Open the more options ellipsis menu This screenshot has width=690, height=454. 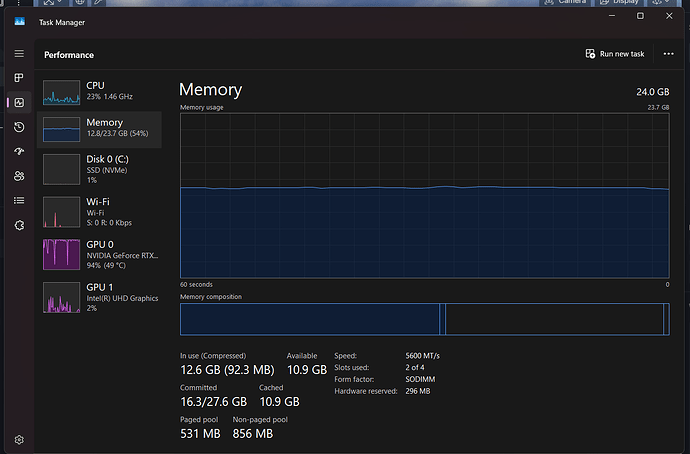tap(668, 54)
